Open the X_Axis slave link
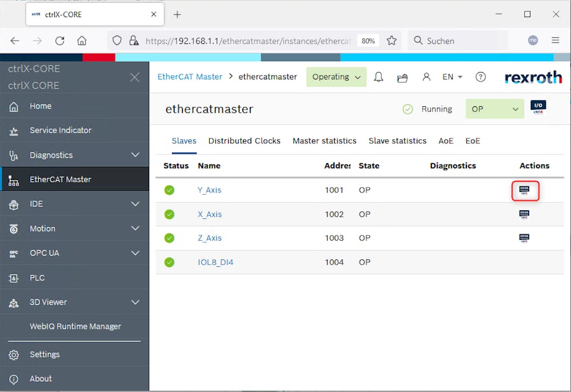 209,214
